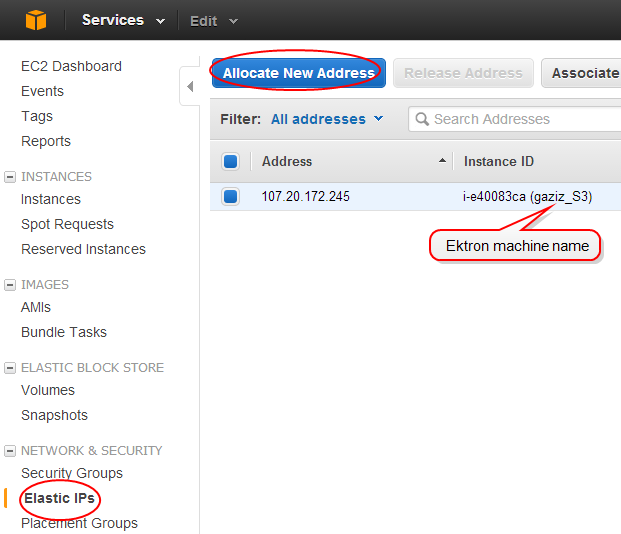Open Placement Groups

point(79,523)
